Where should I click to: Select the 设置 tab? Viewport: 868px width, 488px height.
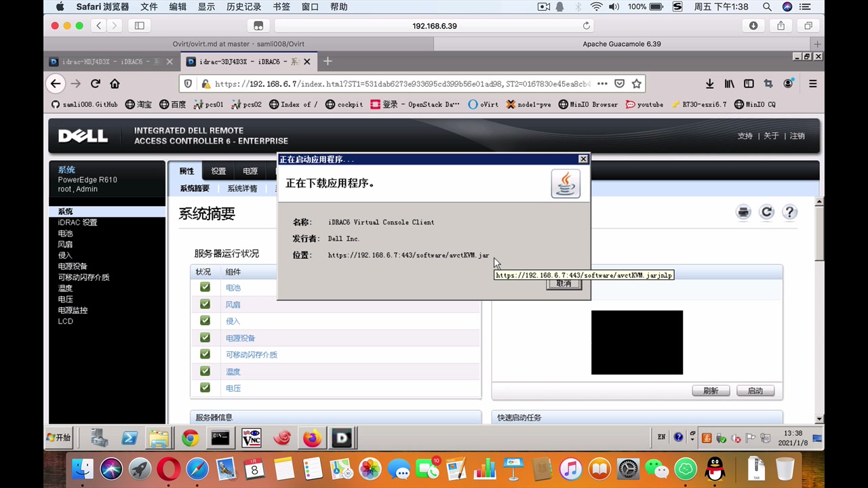click(218, 171)
